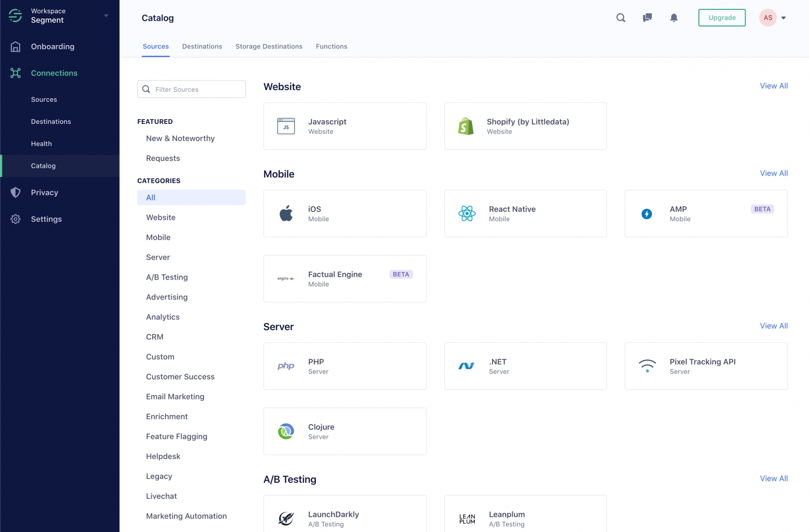Open the chat feedback icon

(x=647, y=18)
